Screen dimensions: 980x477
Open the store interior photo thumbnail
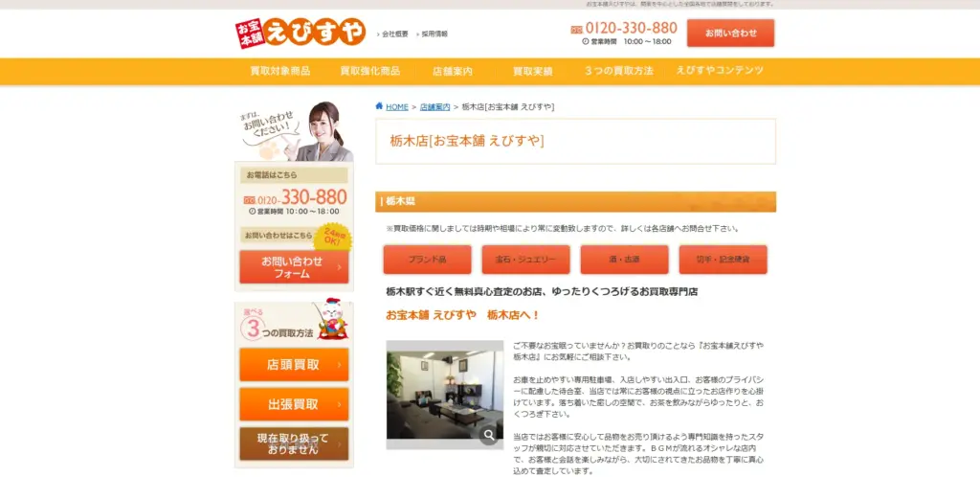coord(444,394)
